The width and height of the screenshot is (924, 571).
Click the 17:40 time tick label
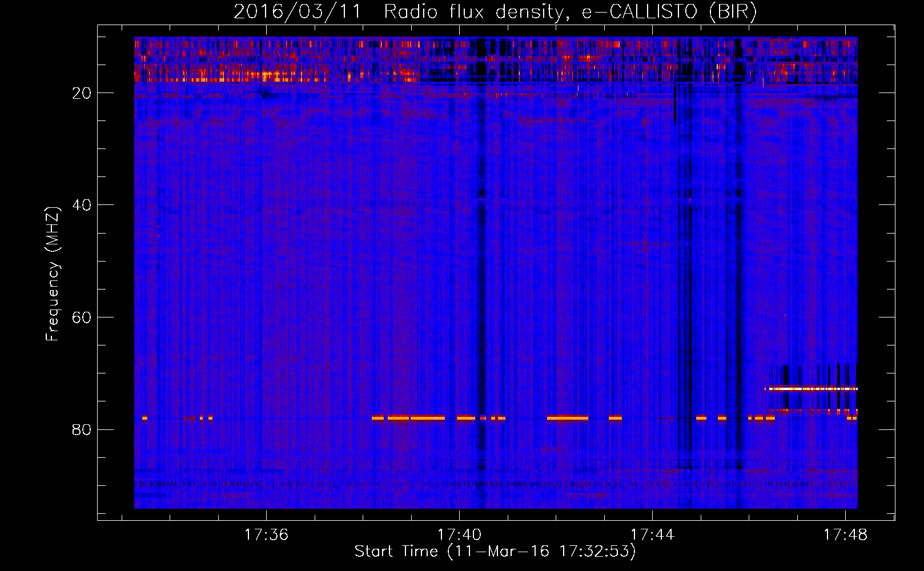pos(460,535)
